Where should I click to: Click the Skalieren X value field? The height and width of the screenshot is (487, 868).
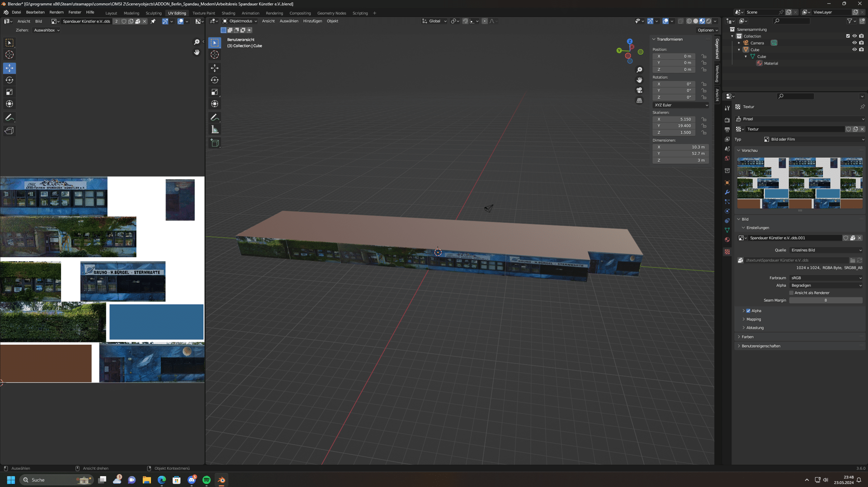coord(674,119)
